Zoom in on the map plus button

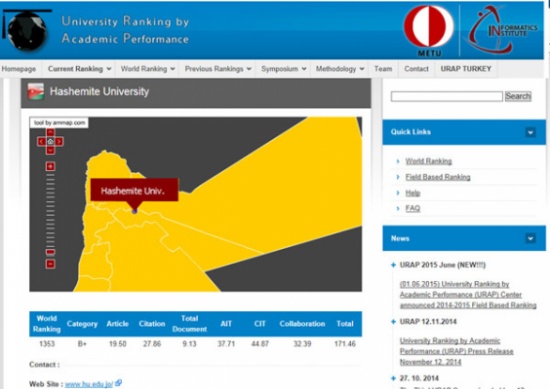tap(51, 166)
